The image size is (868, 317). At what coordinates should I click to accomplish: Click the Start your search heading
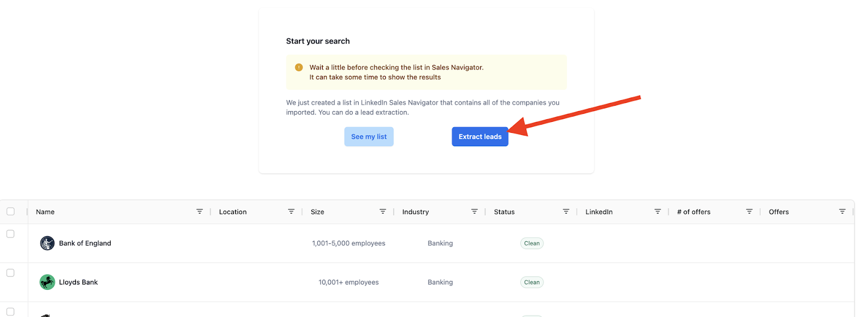[x=318, y=41]
